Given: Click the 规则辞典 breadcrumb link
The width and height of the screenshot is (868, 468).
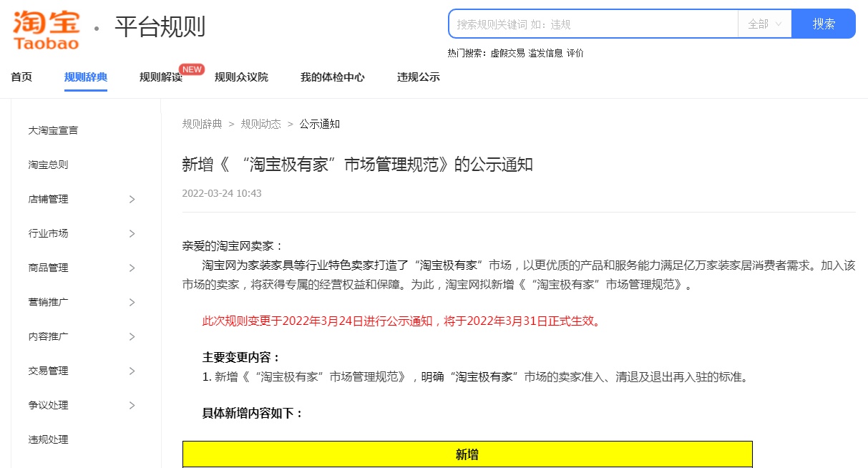Looking at the screenshot, I should 203,124.
